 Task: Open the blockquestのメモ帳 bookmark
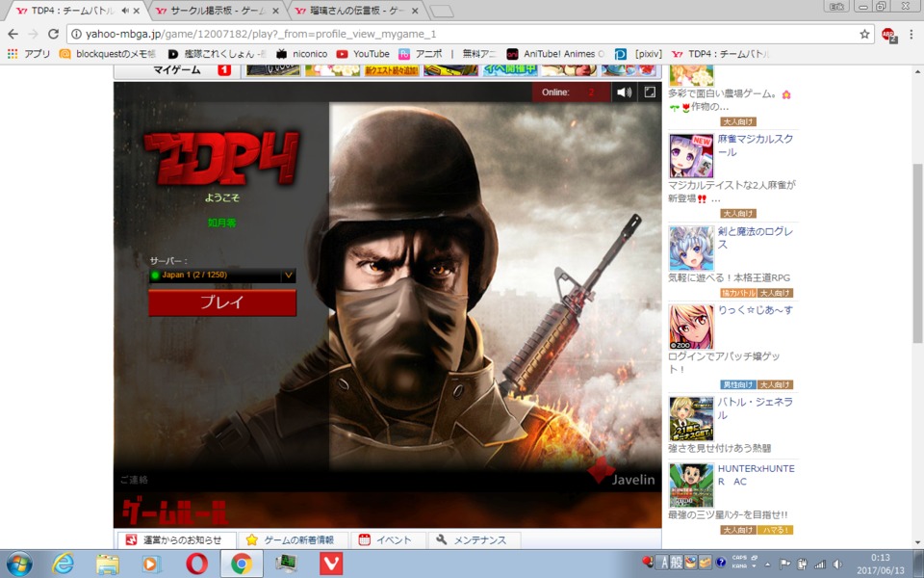pyautogui.click(x=107, y=54)
